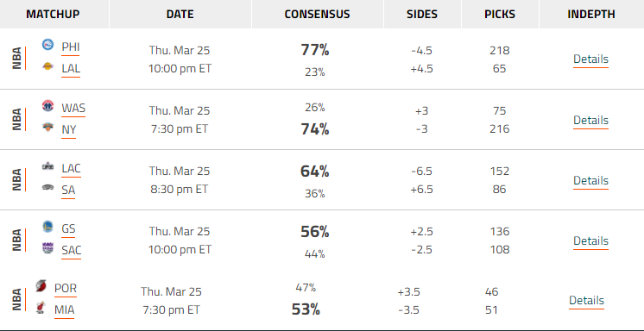Open the PHI team link
This screenshot has width=644, height=331.
point(70,47)
